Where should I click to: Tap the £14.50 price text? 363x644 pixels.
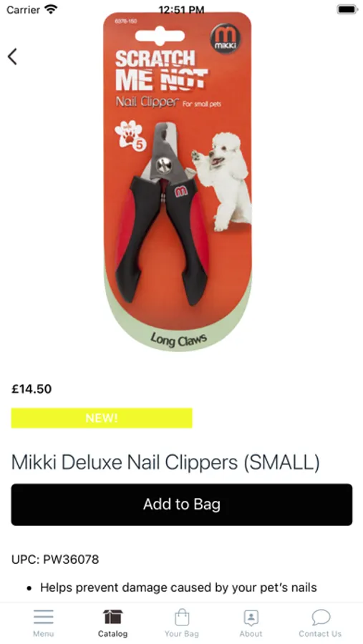point(32,389)
